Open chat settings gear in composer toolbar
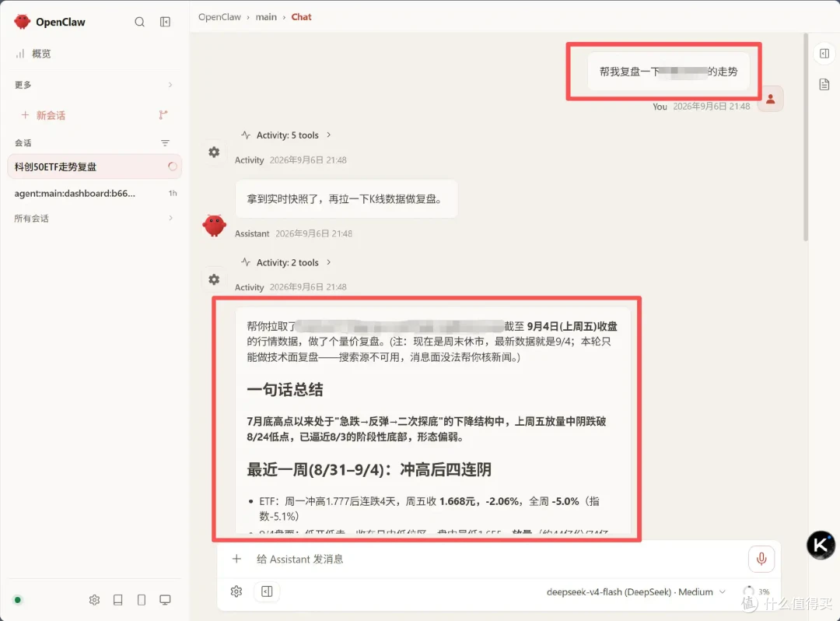The width and height of the screenshot is (840, 621). [236, 591]
